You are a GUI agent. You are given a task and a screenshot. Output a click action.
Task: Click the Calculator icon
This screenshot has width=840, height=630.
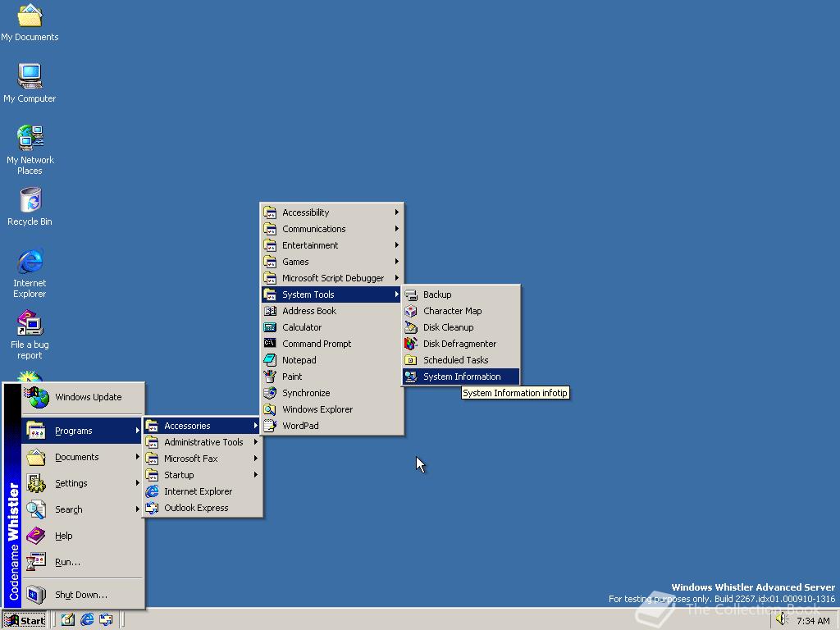tap(270, 327)
